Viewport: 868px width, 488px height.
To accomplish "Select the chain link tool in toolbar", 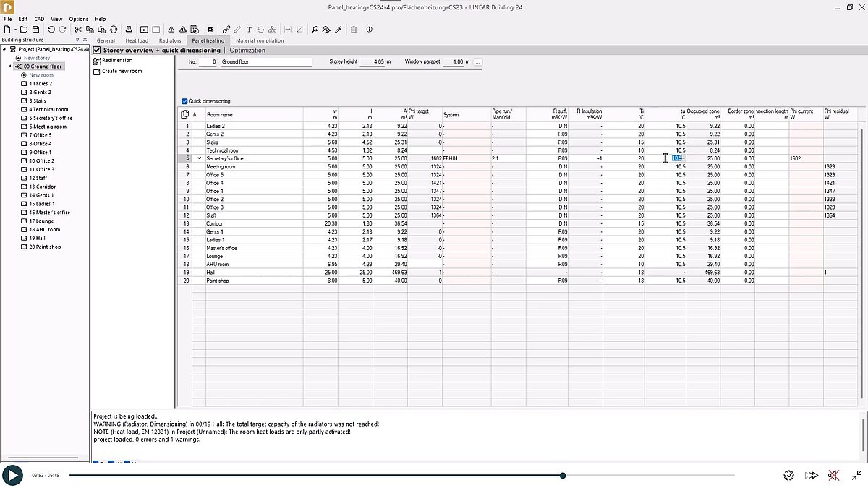I will 225,29.
